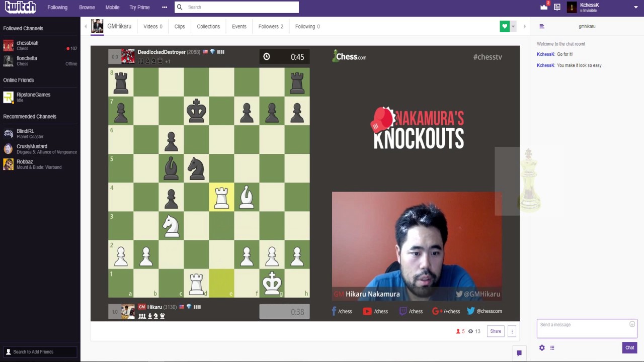Click the red people count icon
Image resolution: width=644 pixels, height=362 pixels.
(x=458, y=331)
